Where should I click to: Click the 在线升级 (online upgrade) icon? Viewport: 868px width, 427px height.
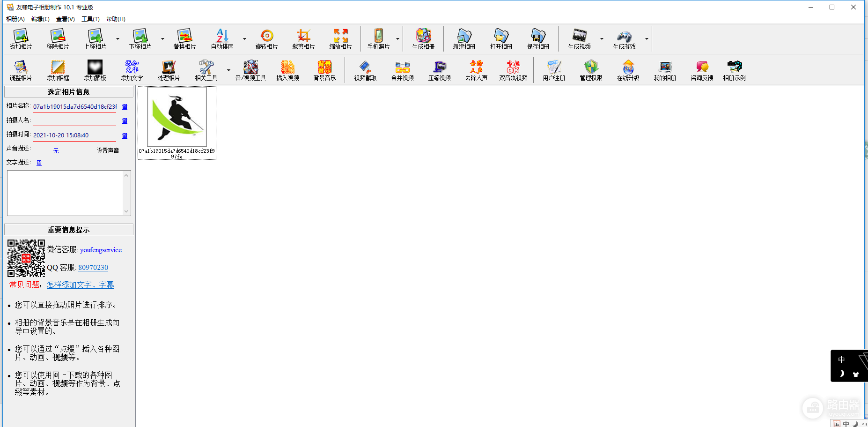628,70
